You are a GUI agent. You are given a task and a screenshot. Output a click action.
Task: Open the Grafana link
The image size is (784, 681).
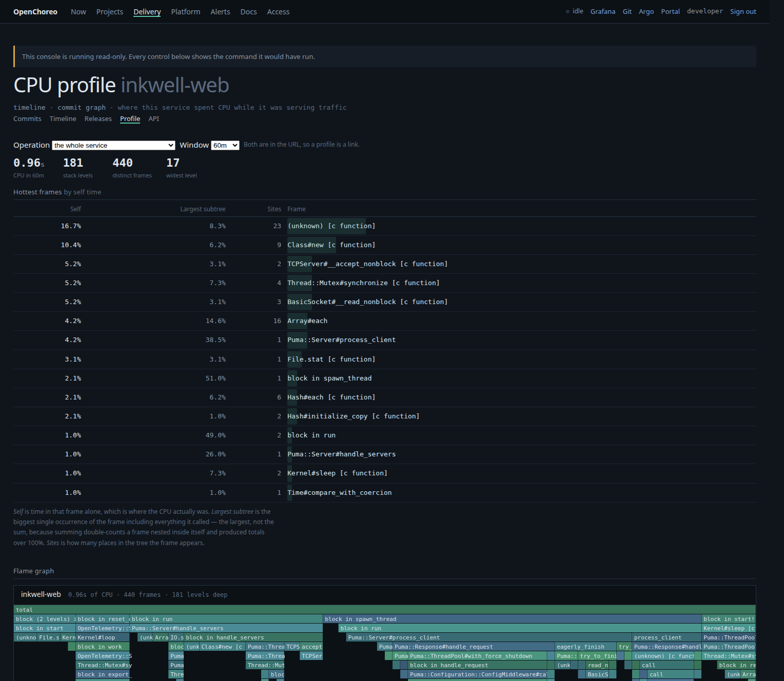pos(603,11)
